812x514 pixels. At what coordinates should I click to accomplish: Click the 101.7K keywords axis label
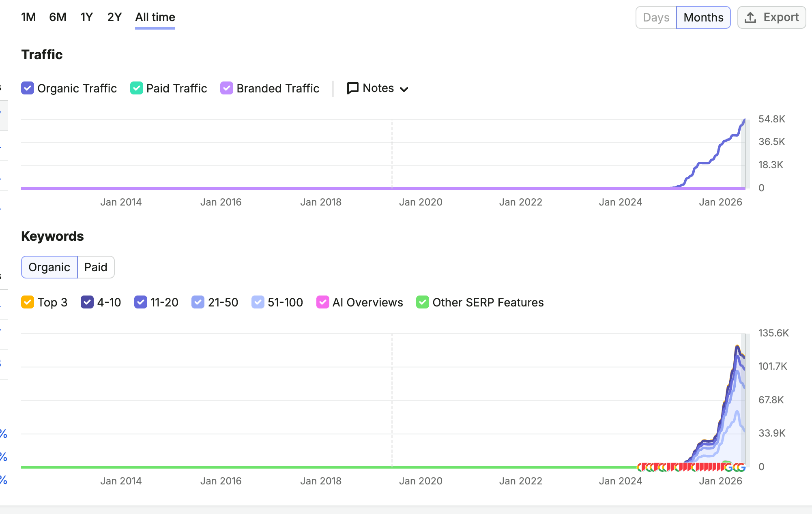[x=773, y=366]
